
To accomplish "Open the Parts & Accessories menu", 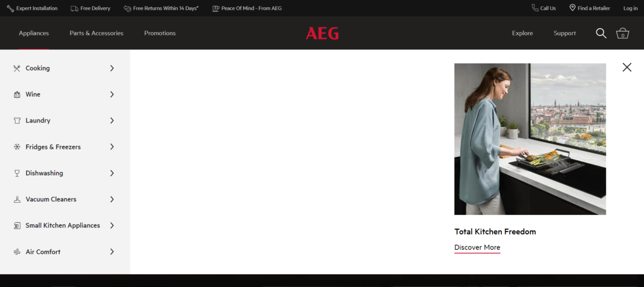I will click(97, 33).
